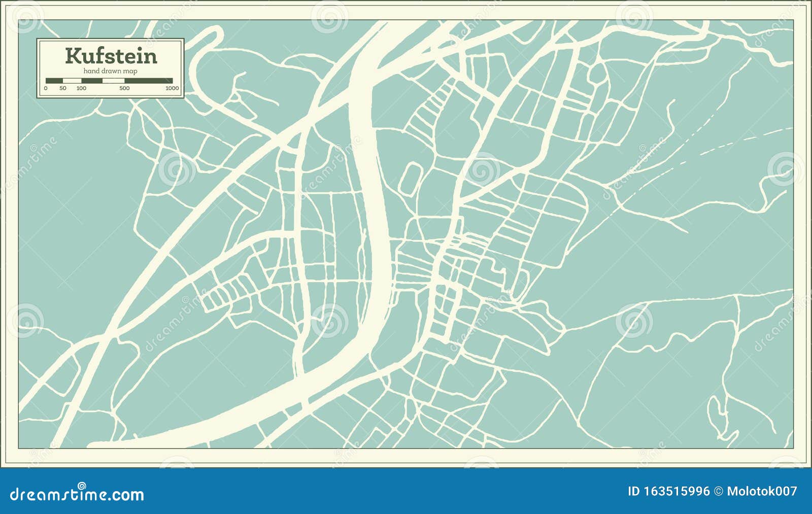Select the small pond shape left of center
The image size is (812, 514).
(x=411, y=177)
